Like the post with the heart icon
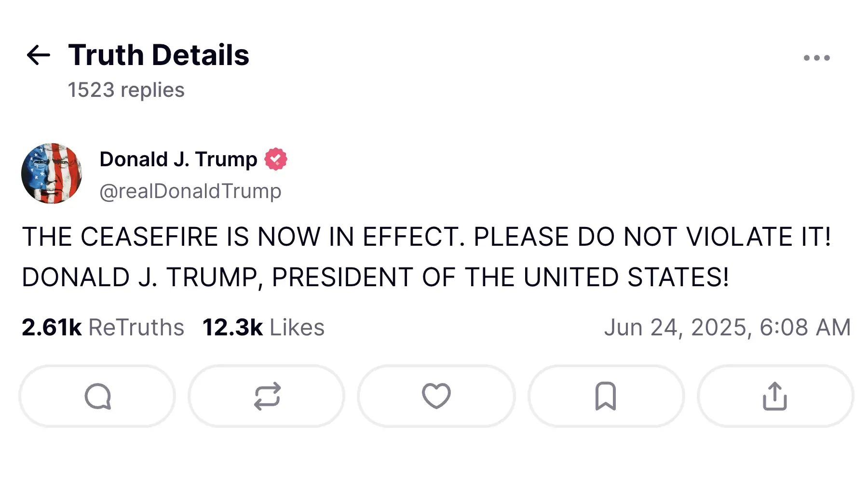Viewport: 868px width, 478px height. tap(435, 396)
